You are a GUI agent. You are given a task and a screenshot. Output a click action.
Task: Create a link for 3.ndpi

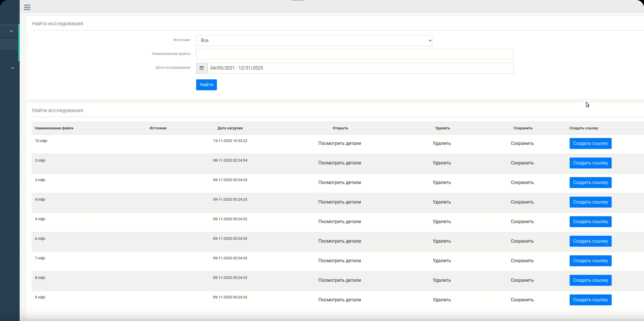(591, 183)
